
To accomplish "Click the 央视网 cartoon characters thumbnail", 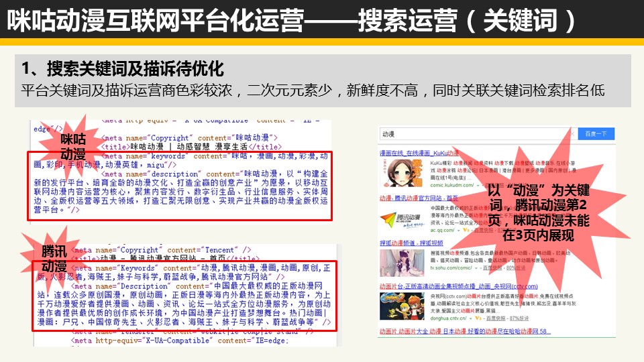I will click(x=402, y=306).
